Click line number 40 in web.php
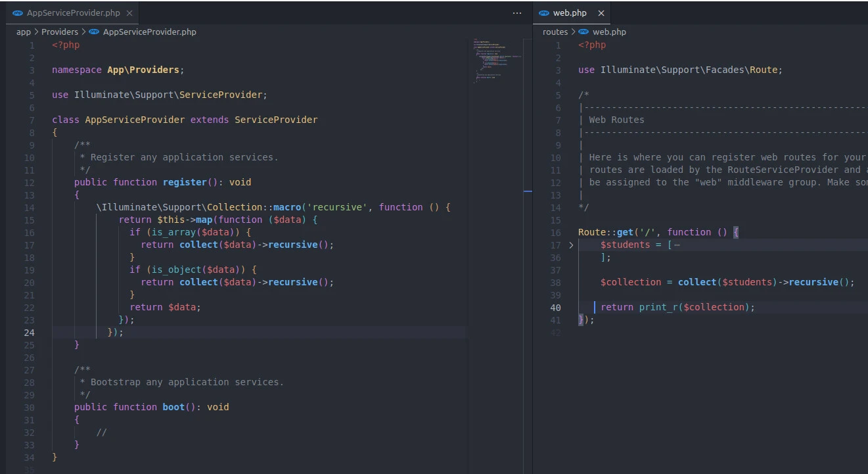The width and height of the screenshot is (868, 474). [x=556, y=307]
